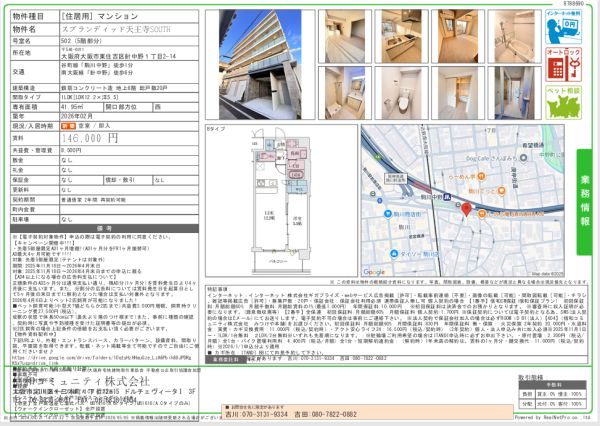The height and width of the screenshot is (426, 600).
Task: Click the contract period 普通借家 2年間 value
Action: click(93, 200)
